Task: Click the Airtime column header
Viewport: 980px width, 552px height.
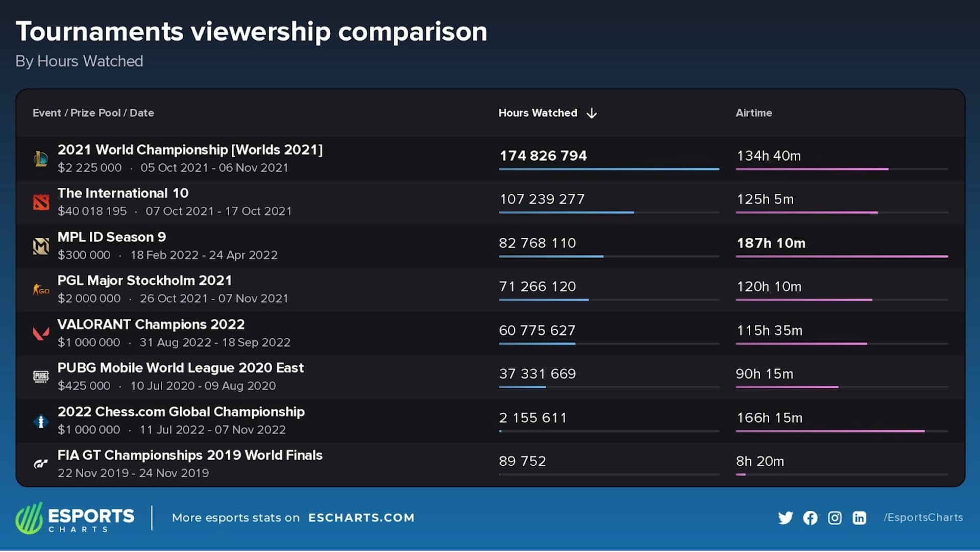Action: pyautogui.click(x=753, y=113)
